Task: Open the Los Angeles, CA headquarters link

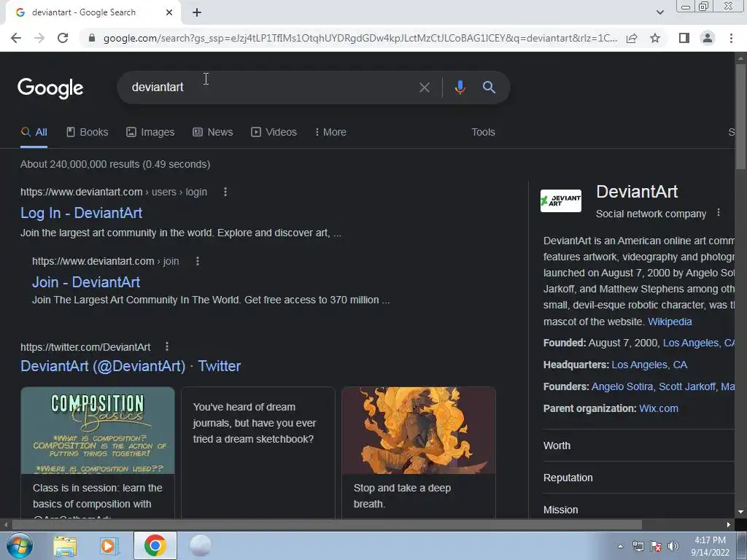Action: pos(649,365)
